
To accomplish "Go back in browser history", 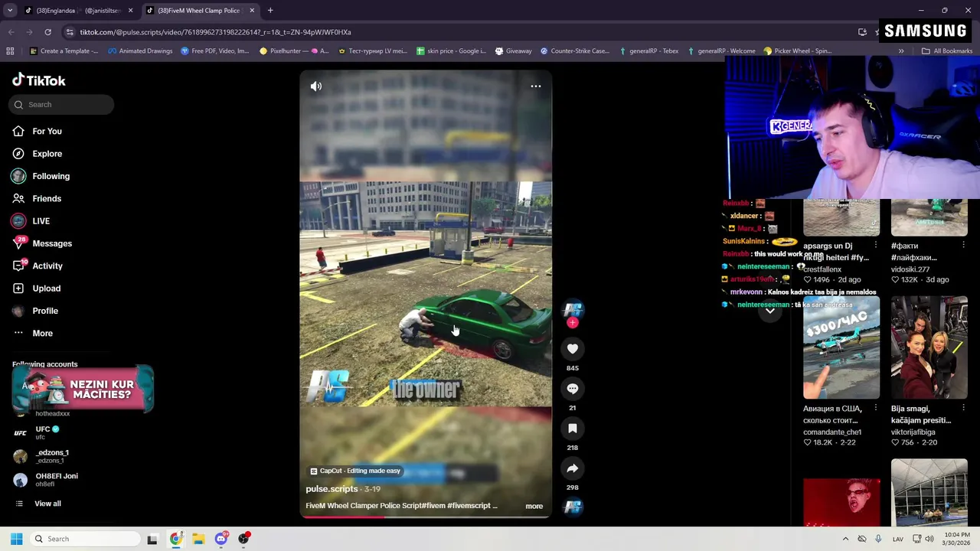I will tap(11, 32).
